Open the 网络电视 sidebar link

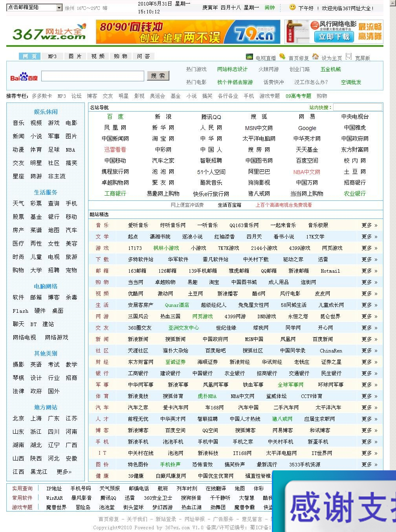pos(24,338)
